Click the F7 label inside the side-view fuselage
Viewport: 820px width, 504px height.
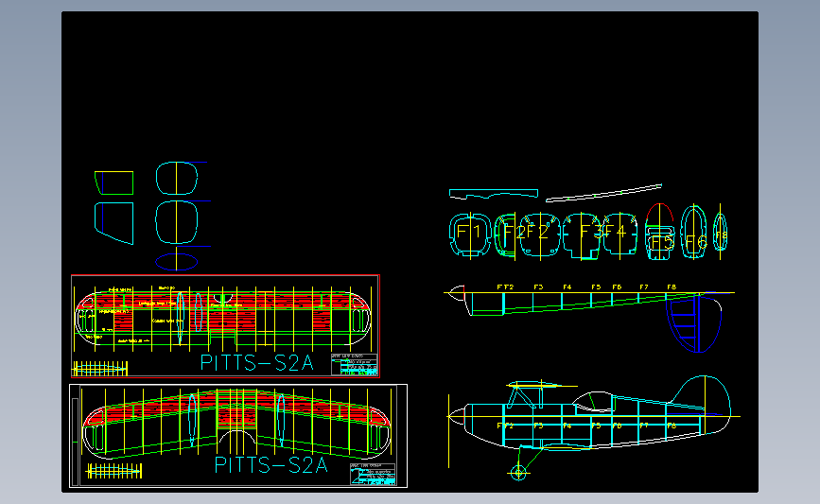click(644, 426)
